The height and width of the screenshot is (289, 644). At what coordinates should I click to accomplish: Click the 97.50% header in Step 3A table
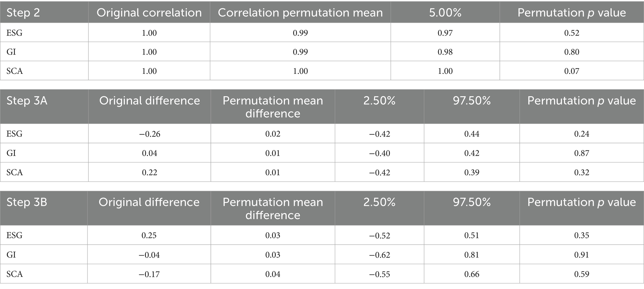(471, 101)
